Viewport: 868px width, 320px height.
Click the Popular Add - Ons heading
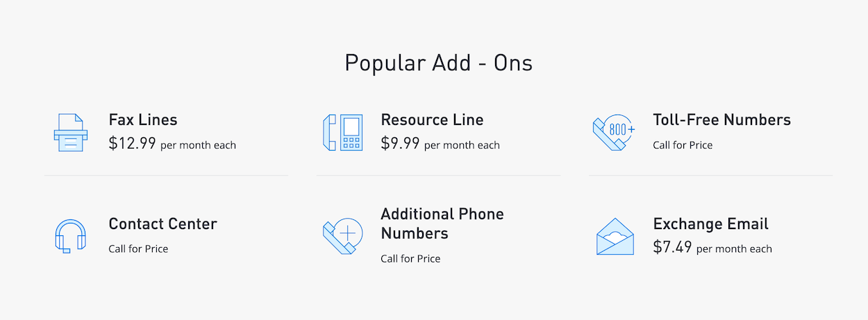(x=439, y=63)
